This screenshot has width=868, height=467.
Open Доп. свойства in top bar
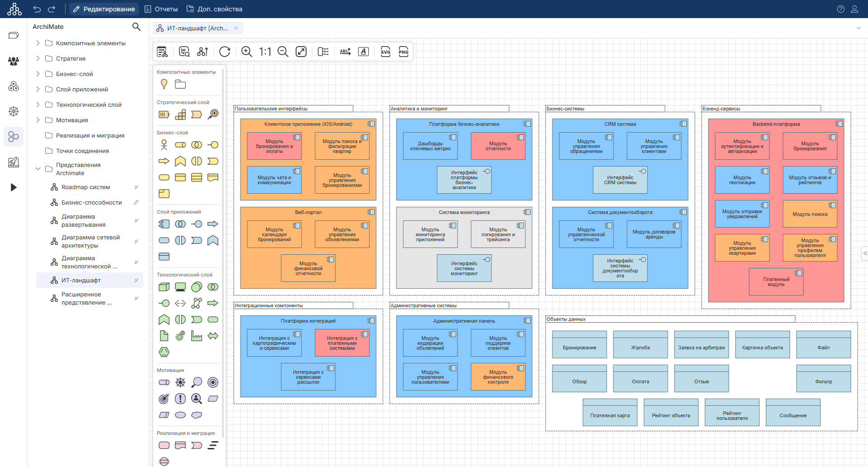[x=214, y=9]
